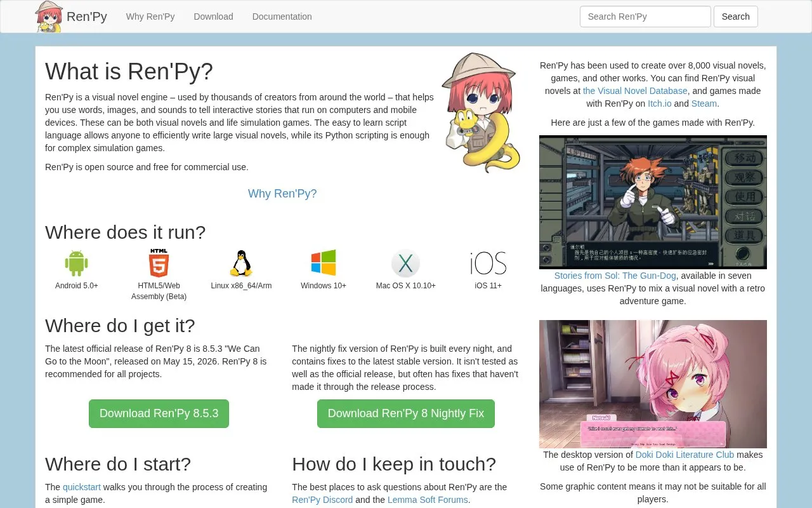Open Stories from Sol: The Gun-Dog link
The width and height of the screenshot is (812, 508).
(615, 276)
